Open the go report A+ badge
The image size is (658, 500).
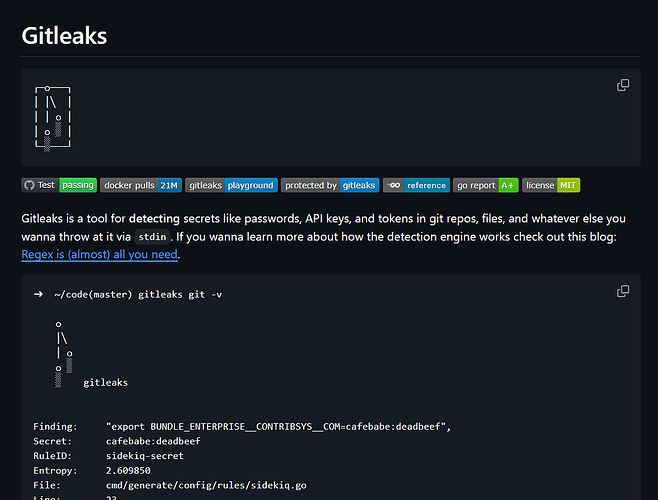coord(485,185)
